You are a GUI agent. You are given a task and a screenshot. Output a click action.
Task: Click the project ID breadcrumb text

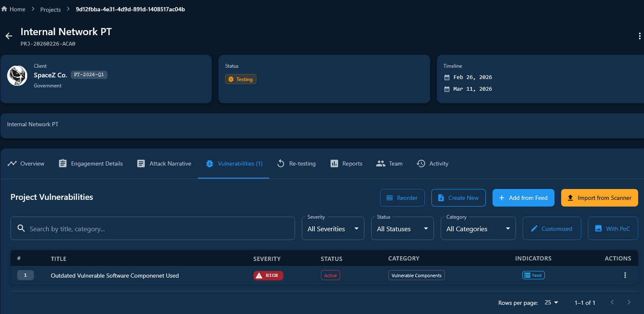pos(130,9)
